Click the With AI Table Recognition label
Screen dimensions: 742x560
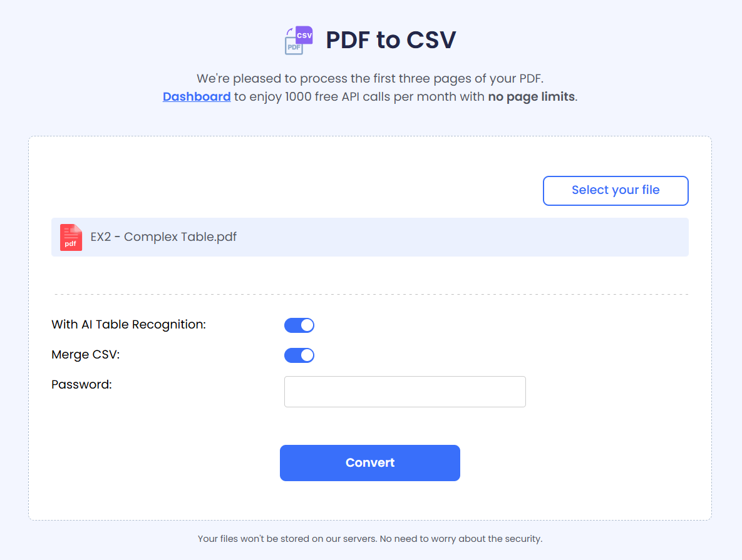tap(128, 325)
